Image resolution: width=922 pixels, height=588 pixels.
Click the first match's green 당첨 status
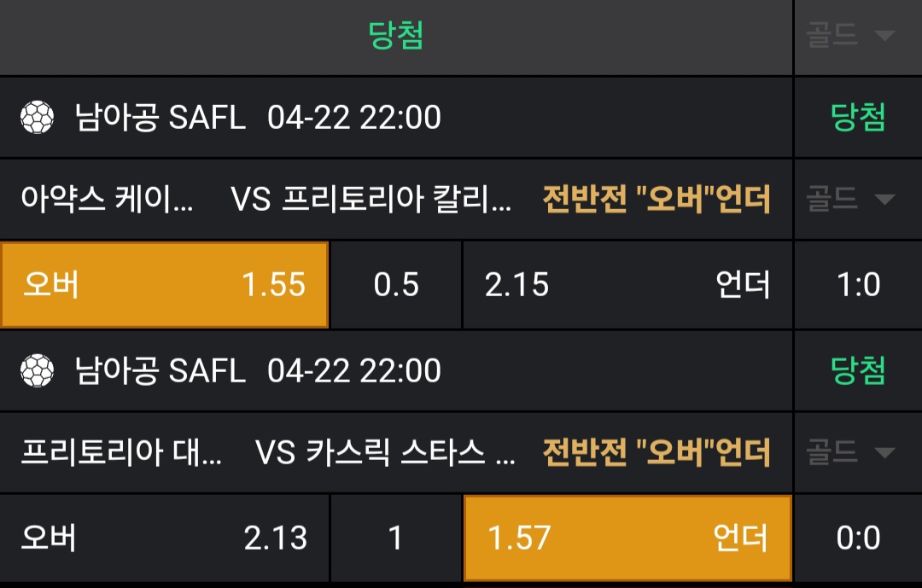coord(858,117)
